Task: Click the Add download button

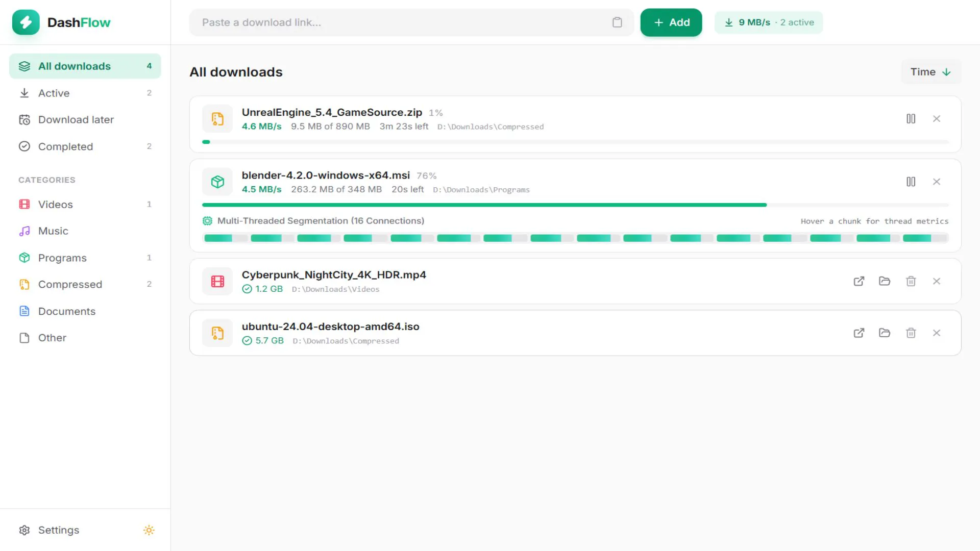Action: (x=671, y=22)
